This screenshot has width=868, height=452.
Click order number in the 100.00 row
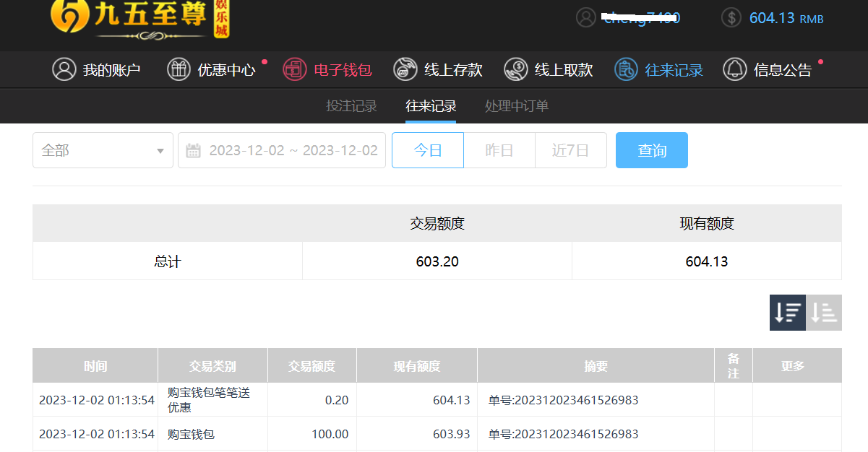[564, 434]
